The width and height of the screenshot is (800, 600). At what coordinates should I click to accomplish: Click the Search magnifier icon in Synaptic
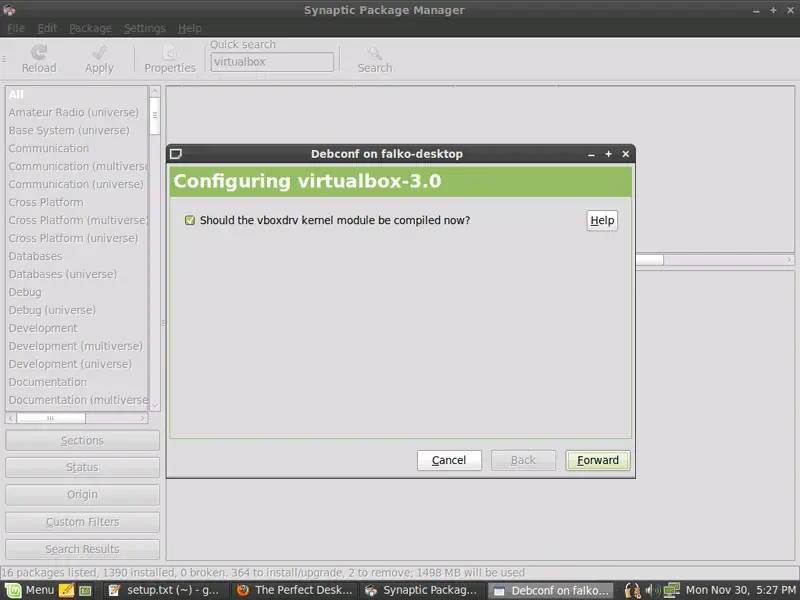click(x=375, y=52)
